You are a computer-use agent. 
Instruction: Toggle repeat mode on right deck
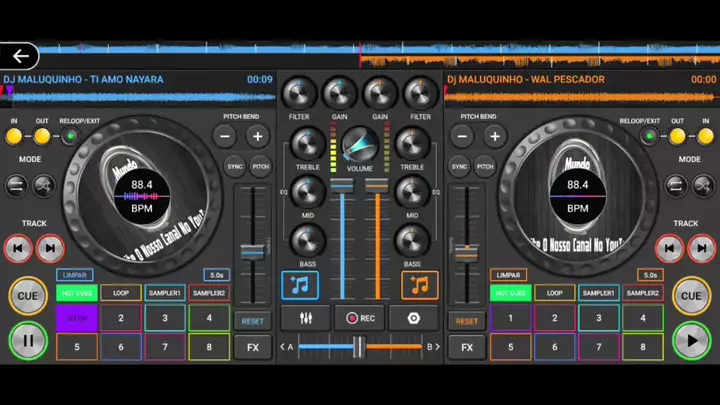[676, 185]
